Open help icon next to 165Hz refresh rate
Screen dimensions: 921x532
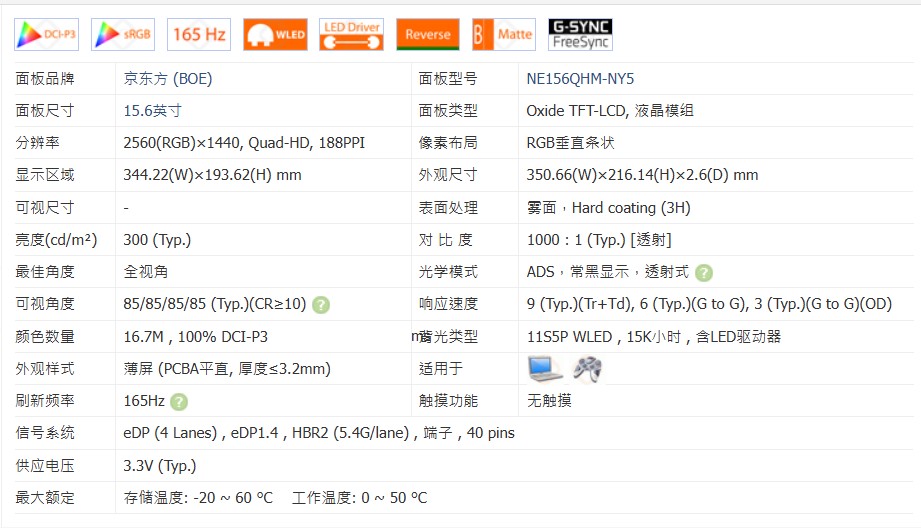tap(179, 402)
